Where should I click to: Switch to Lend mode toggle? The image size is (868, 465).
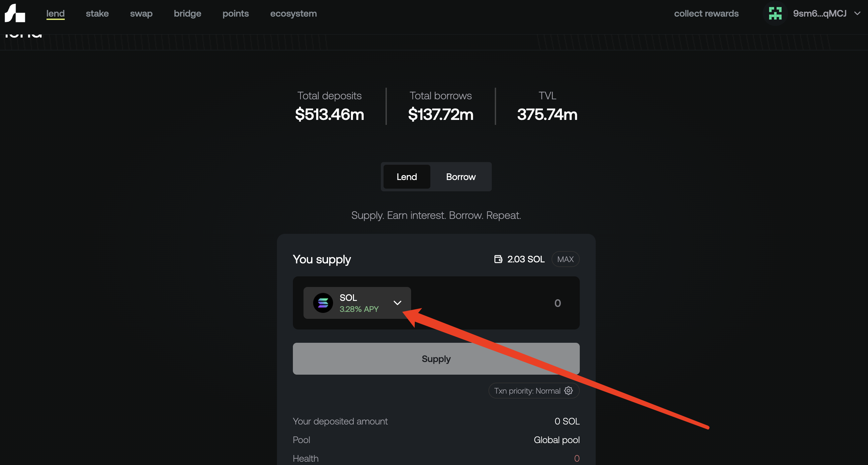pos(406,177)
